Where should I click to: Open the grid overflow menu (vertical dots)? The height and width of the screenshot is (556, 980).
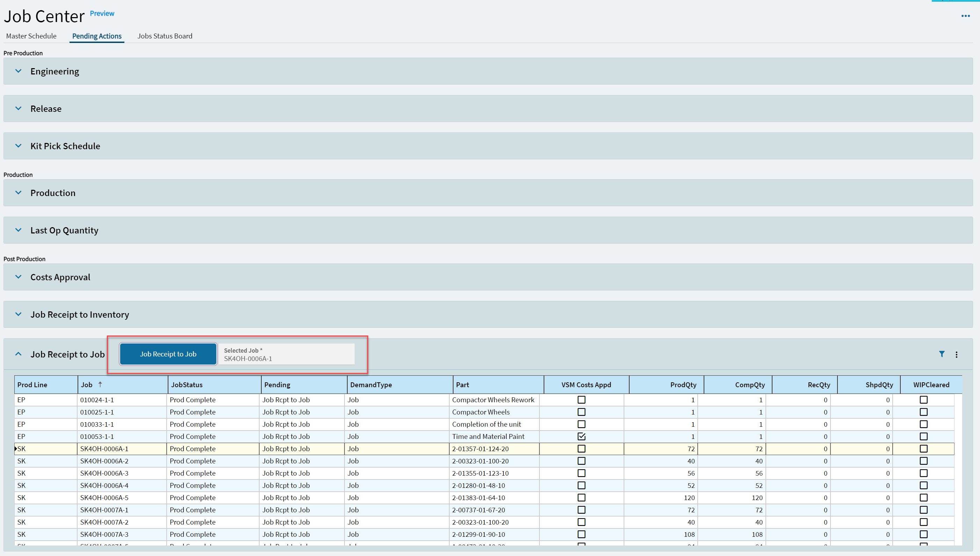coord(956,354)
